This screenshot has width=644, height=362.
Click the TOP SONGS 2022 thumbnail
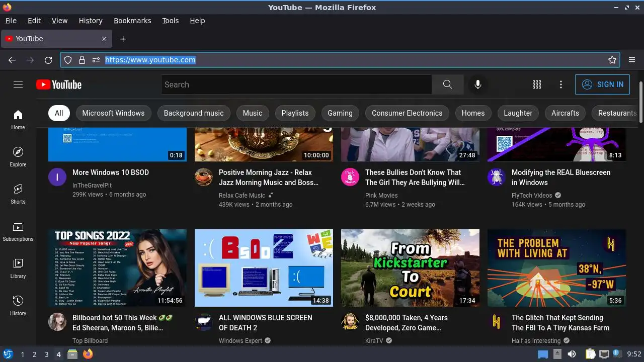point(117,268)
